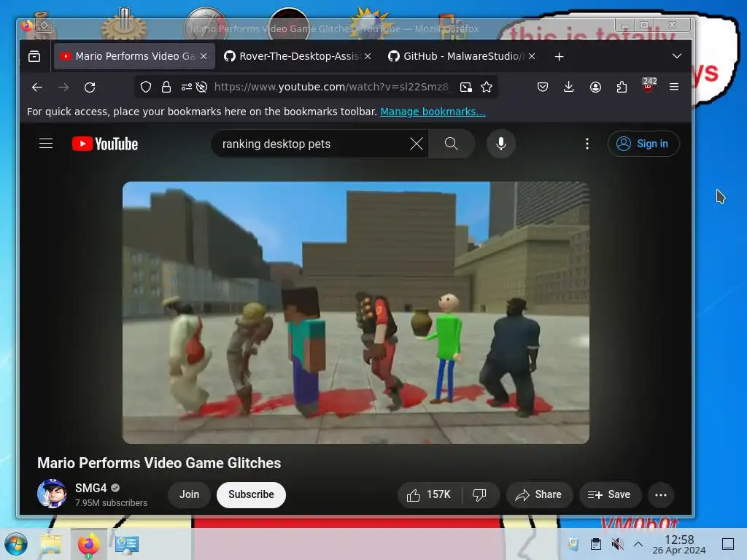Screen dimensions: 747x560
Task: Open tracking protection shield icon
Action: coord(146,87)
